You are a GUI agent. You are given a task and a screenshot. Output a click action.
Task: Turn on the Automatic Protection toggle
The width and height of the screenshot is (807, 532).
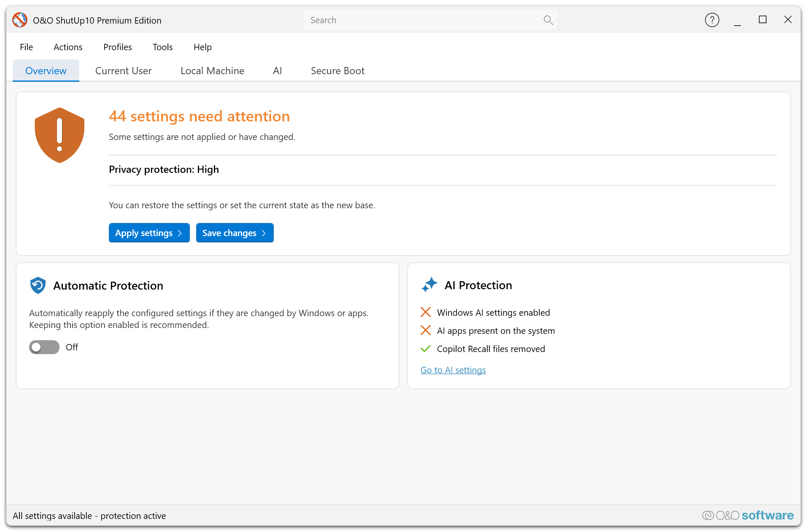(44, 347)
